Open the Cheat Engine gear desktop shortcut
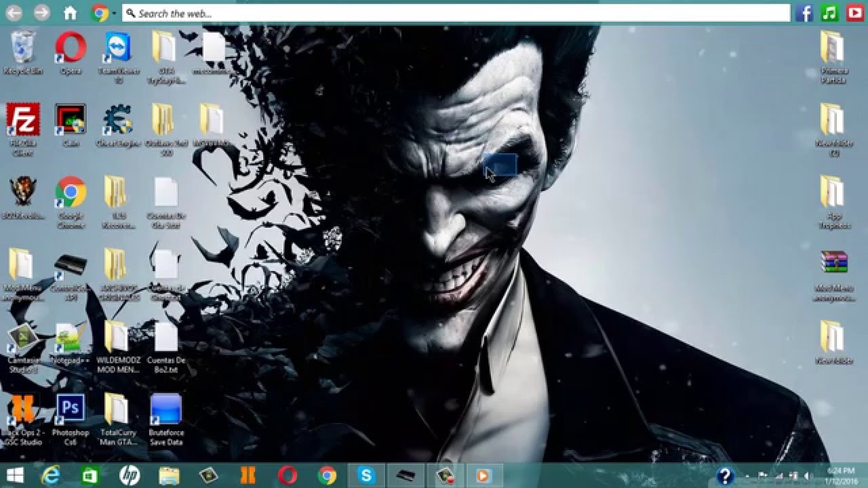This screenshot has width=868, height=488. click(118, 125)
